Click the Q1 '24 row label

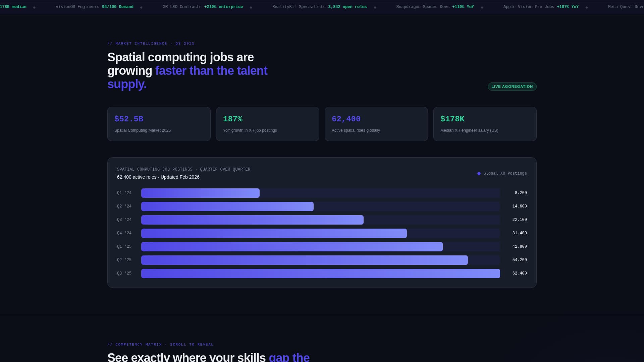point(124,193)
